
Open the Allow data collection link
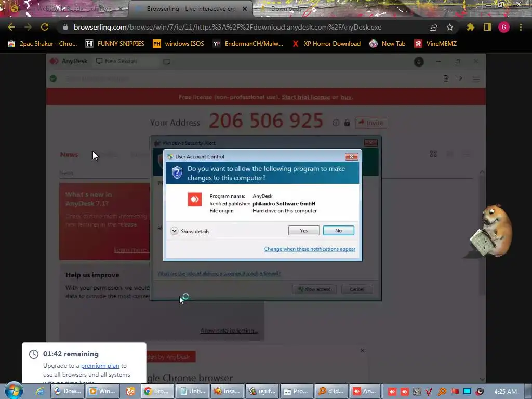pos(229,330)
